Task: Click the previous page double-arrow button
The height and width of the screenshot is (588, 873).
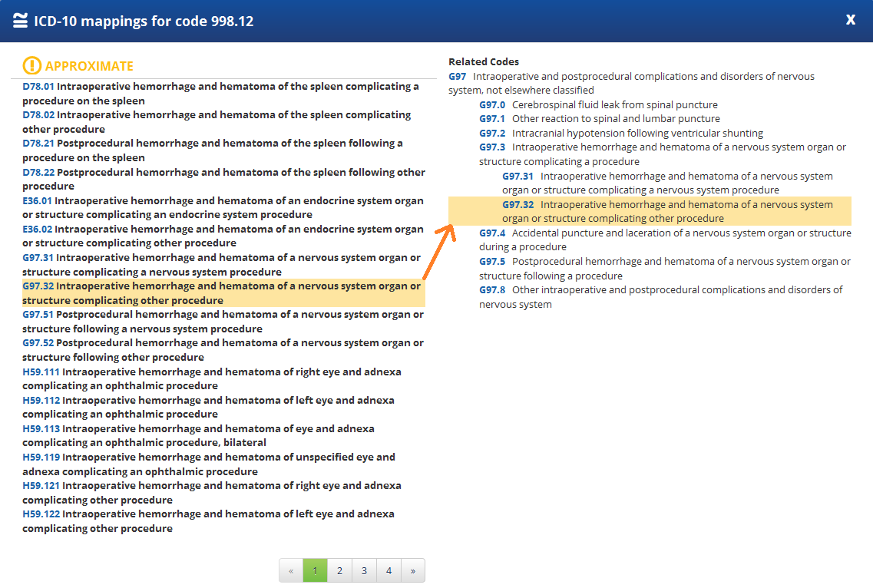Action: coord(291,570)
